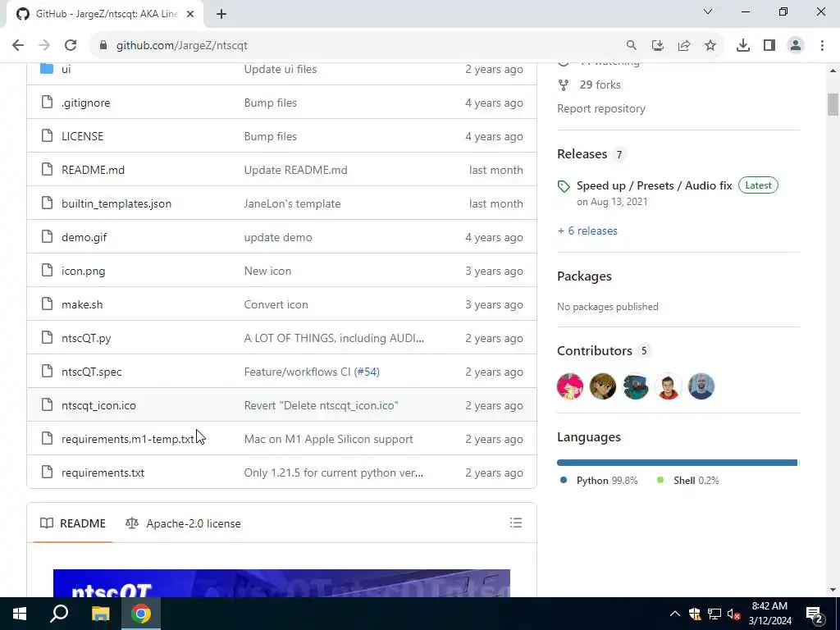
Task: Open a new browser tab
Action: pos(221,14)
